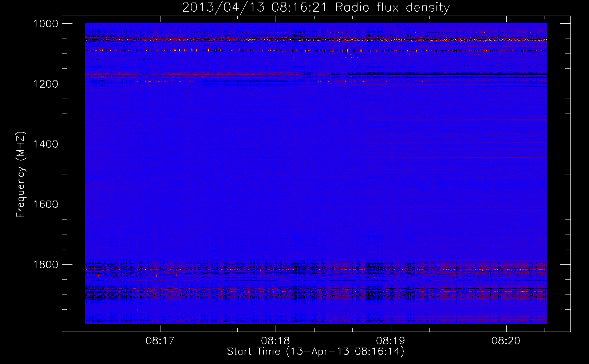This screenshot has height=364, width=589.
Task: Click the plot title '2013/04/13 08:16:21 Radio flux density'
Action: [x=316, y=7]
